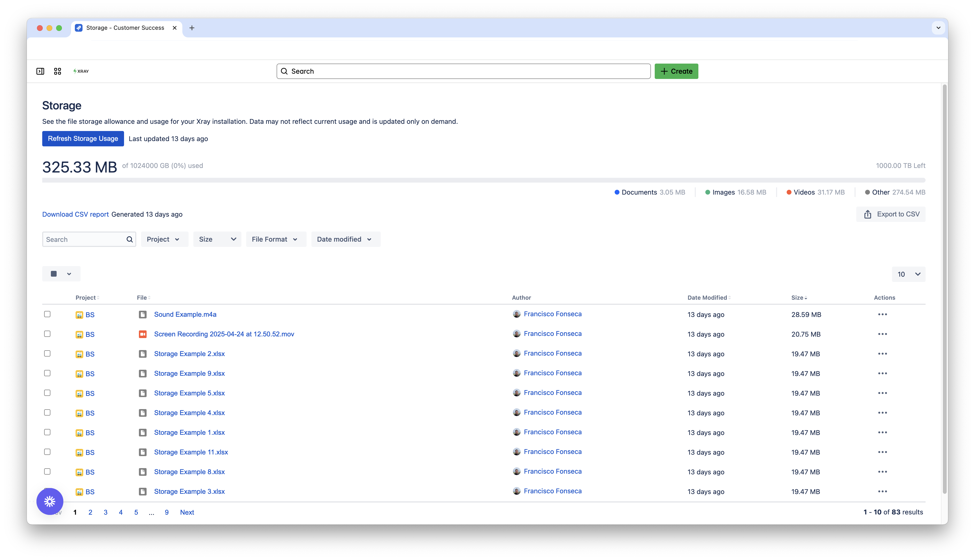Open the Date modified filter dropdown

point(346,239)
